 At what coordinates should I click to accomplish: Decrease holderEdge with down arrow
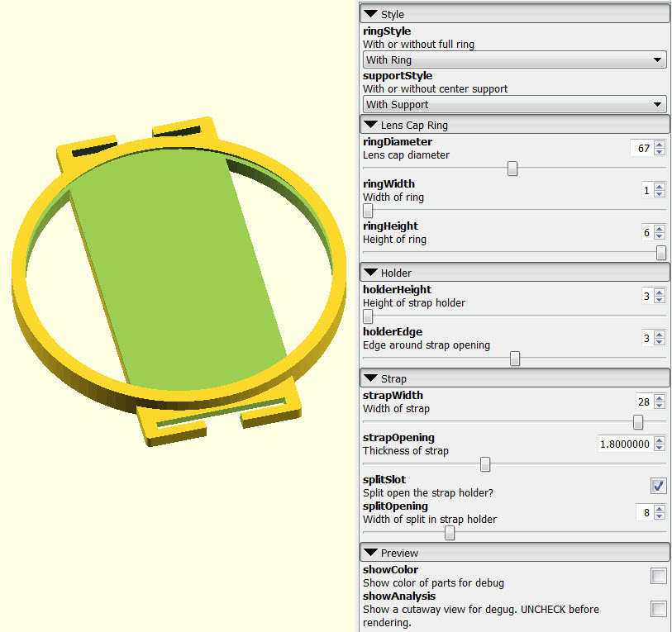(660, 342)
